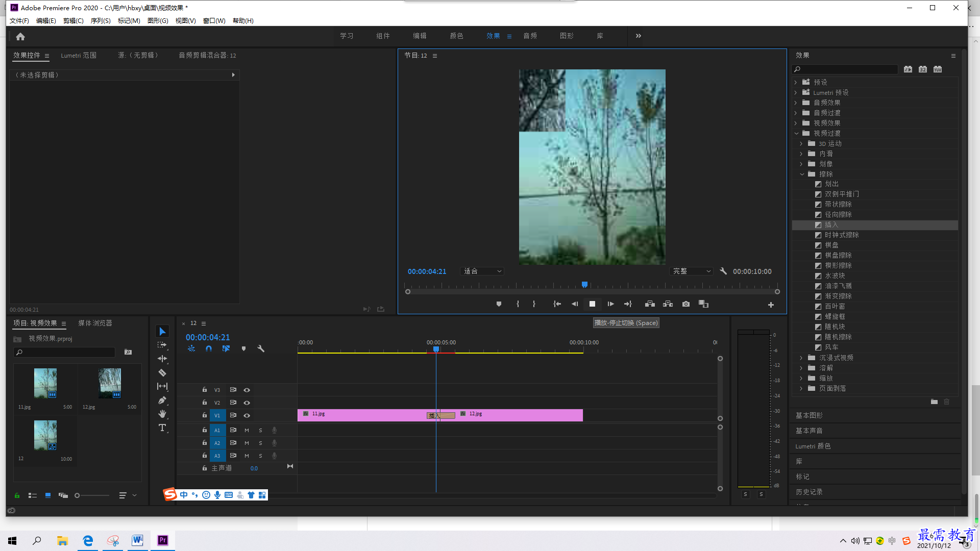Open the 基本图形 panel
Viewport: 980px width, 551px height.
[809, 415]
